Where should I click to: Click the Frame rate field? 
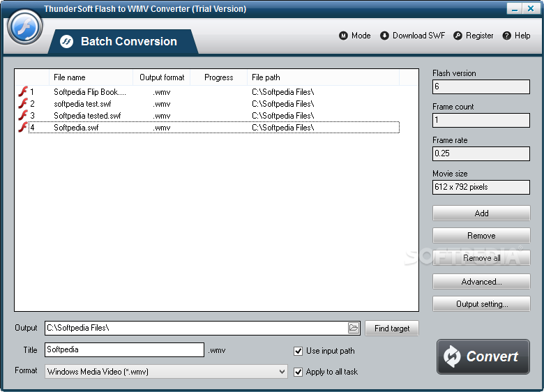[x=481, y=153]
